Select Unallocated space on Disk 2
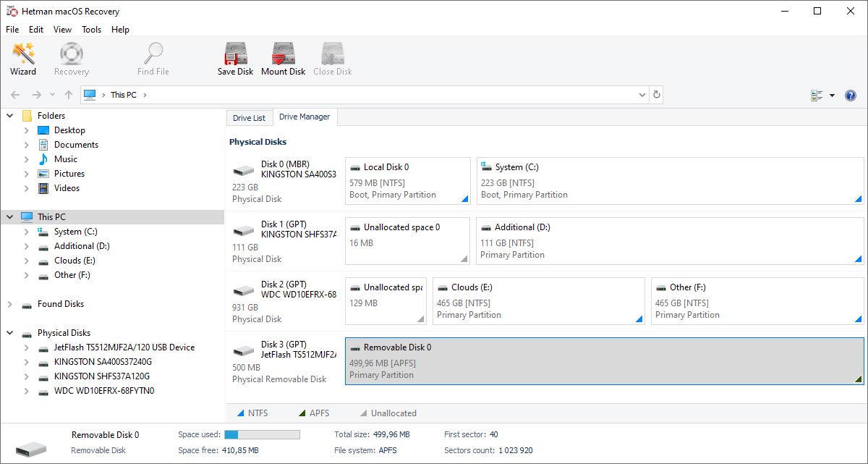This screenshot has height=464, width=868. pos(386,301)
